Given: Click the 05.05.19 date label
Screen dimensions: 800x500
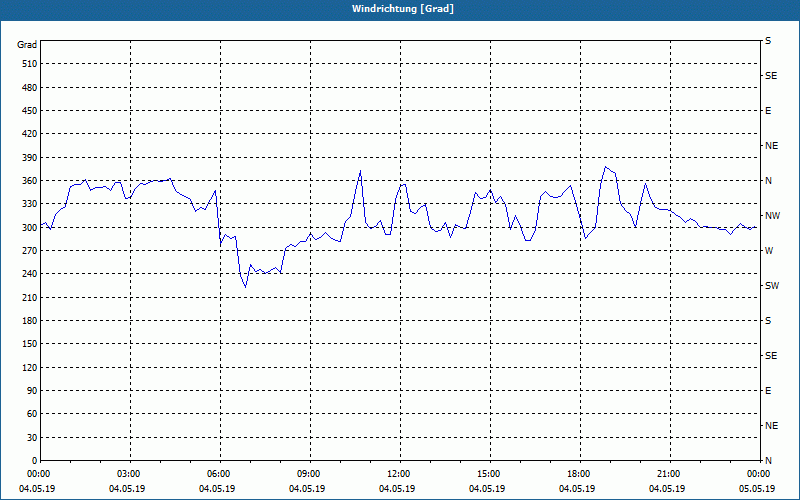Looking at the screenshot, I should [x=757, y=489].
